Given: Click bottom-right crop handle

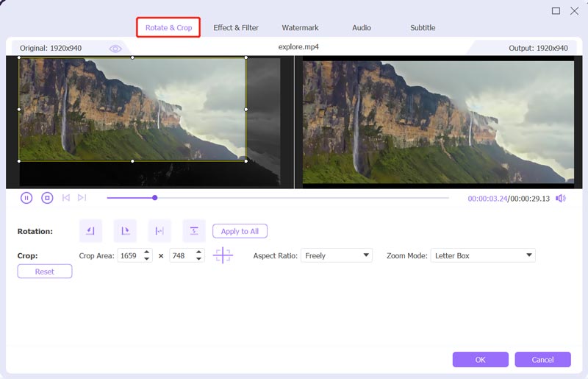Looking at the screenshot, I should pyautogui.click(x=246, y=160).
